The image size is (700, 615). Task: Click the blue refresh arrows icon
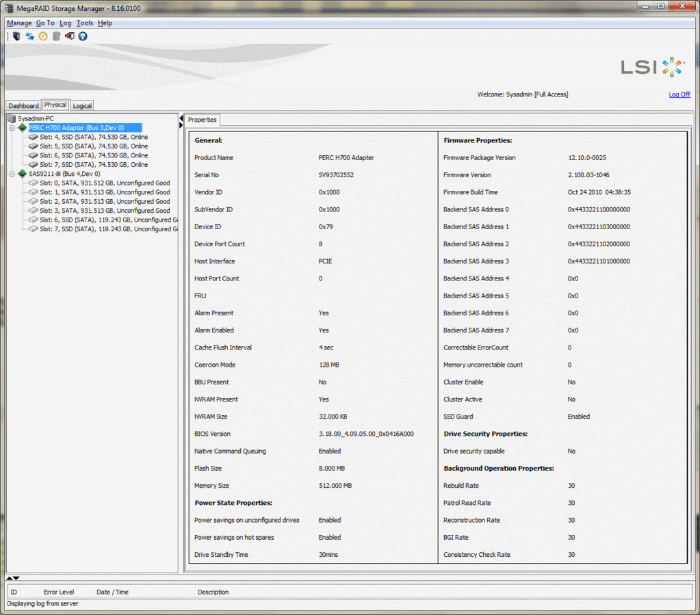click(29, 36)
